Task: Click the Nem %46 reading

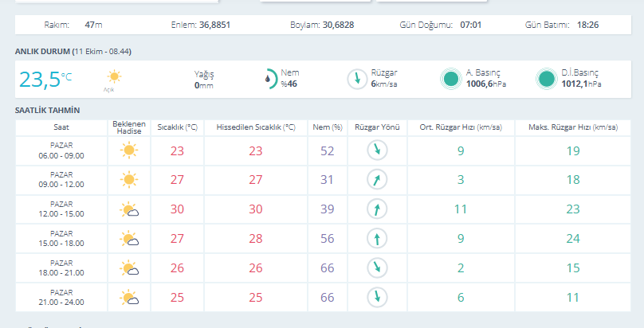Action: pyautogui.click(x=289, y=78)
